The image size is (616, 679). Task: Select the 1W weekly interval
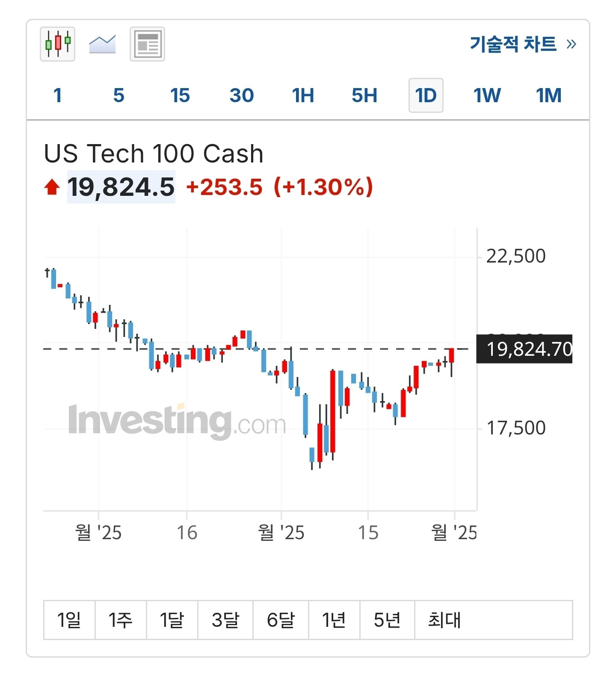487,95
